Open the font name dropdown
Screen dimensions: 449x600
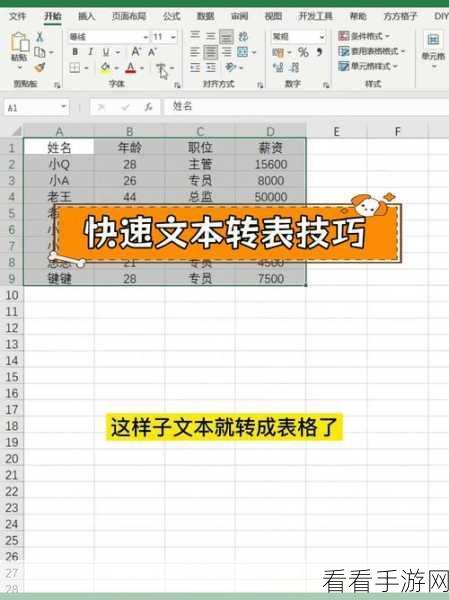145,37
